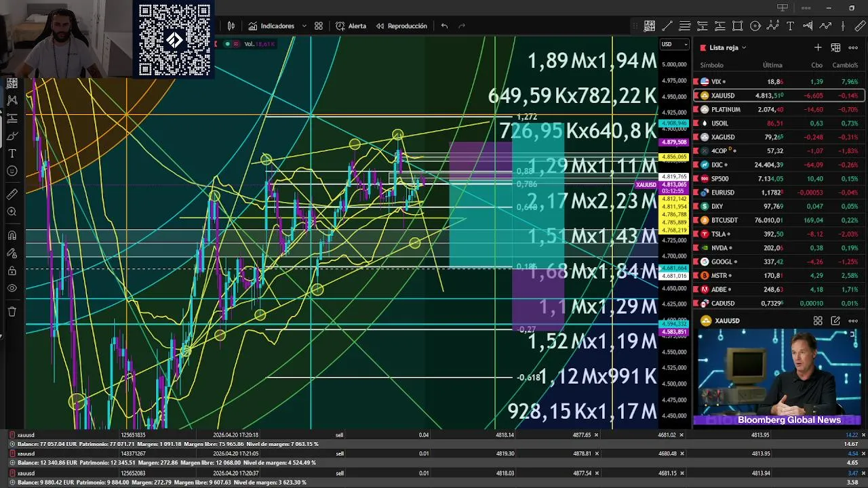This screenshot has width=868, height=488.
Task: Open the Bloomberg Global News video thumbnail
Action: 778,378
